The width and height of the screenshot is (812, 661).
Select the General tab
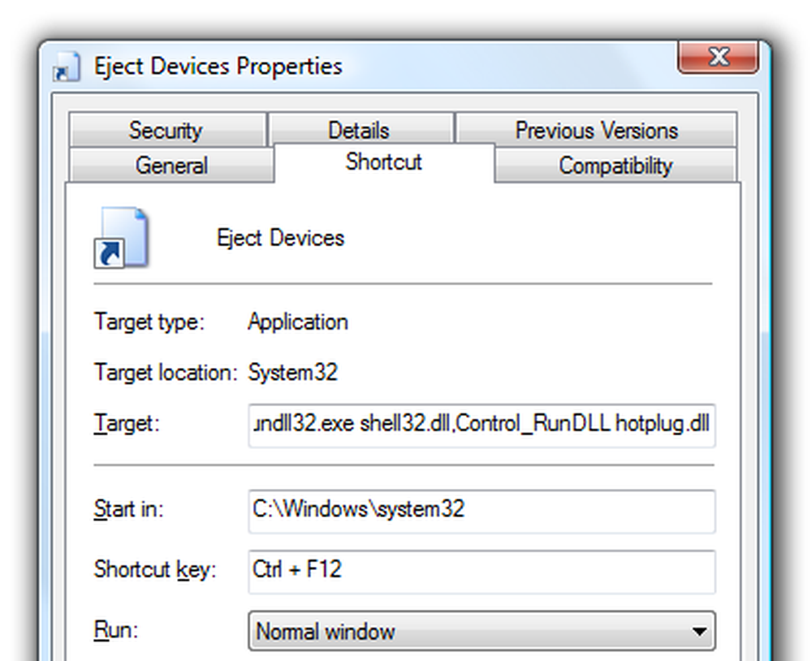[x=171, y=166]
